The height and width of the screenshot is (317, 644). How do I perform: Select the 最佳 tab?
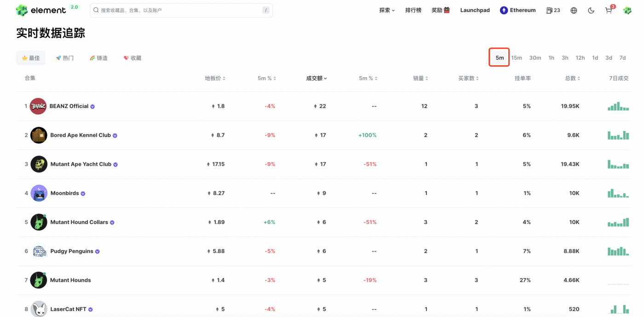click(31, 58)
